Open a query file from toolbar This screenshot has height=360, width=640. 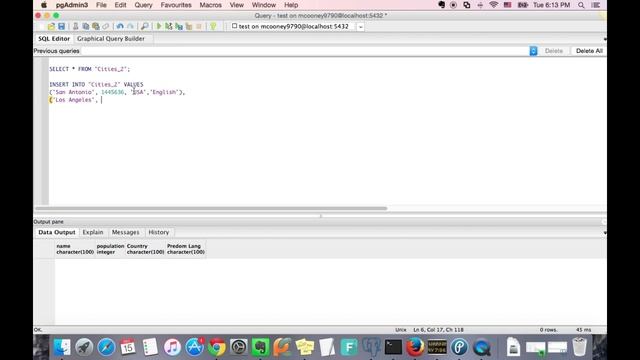coord(51,27)
